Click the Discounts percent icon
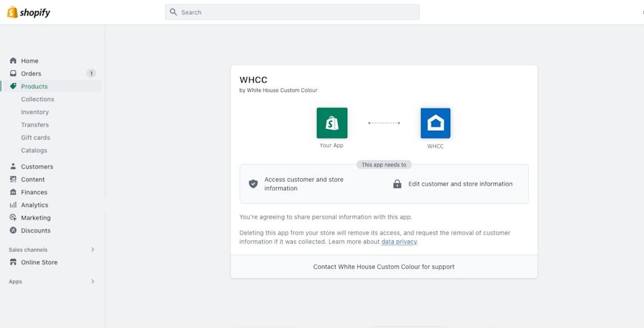 point(13,231)
